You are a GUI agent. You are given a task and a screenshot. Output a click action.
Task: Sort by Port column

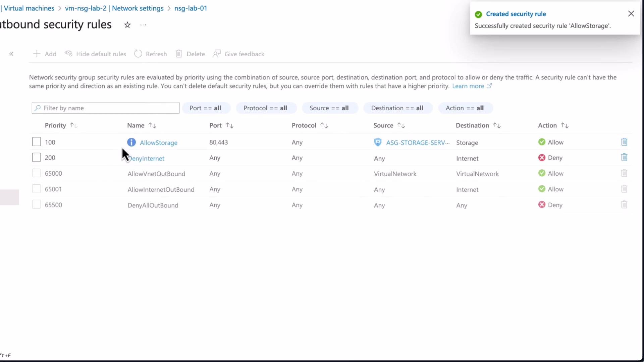pyautogui.click(x=221, y=125)
